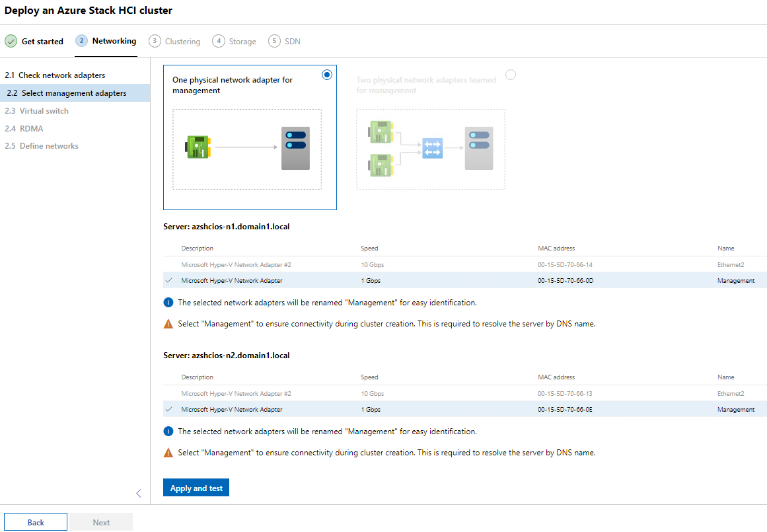Click the green checkmark on Get started step
The height and width of the screenshot is (532, 767).
pos(11,41)
